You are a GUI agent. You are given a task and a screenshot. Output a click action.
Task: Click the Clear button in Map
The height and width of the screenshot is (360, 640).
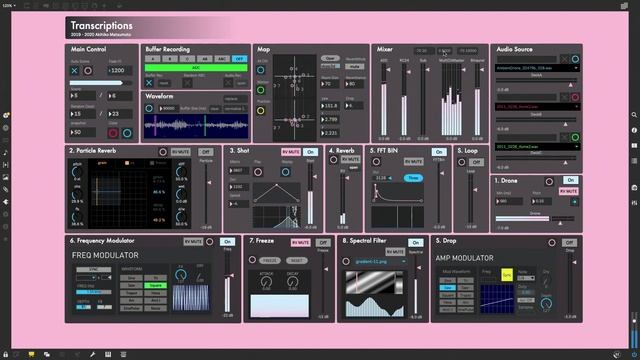330,58
